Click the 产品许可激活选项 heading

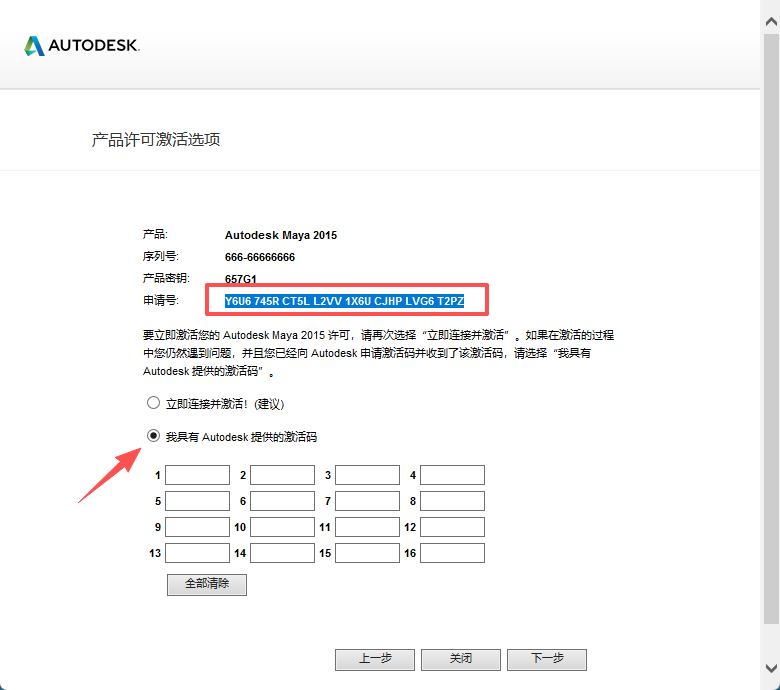click(156, 140)
